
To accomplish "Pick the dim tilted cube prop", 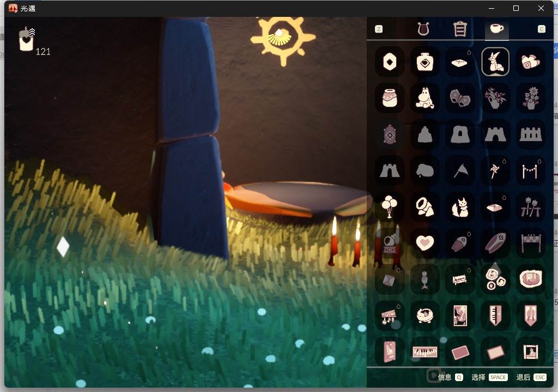I will click(390, 280).
